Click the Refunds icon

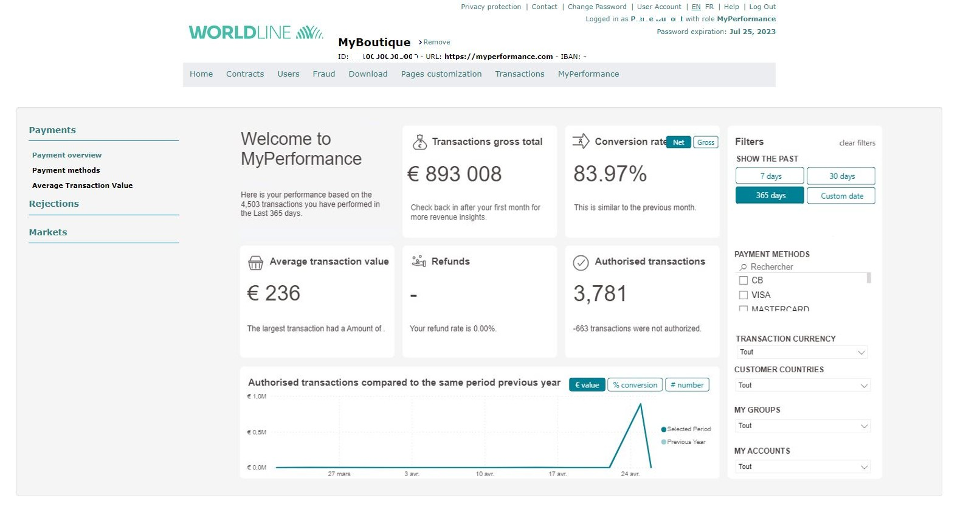(x=419, y=261)
